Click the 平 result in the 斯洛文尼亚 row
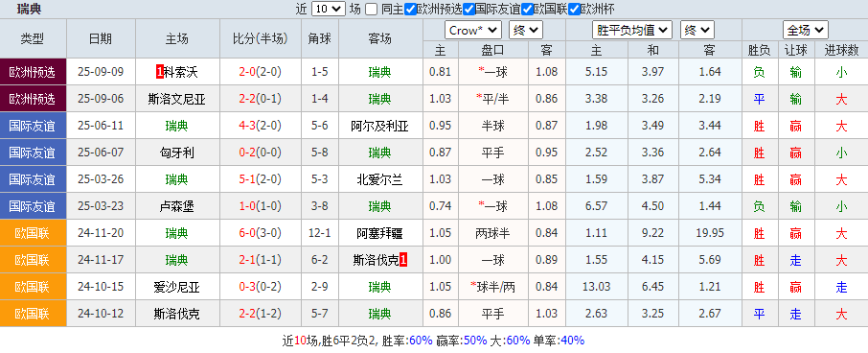This screenshot has width=868, height=353. tap(759, 99)
